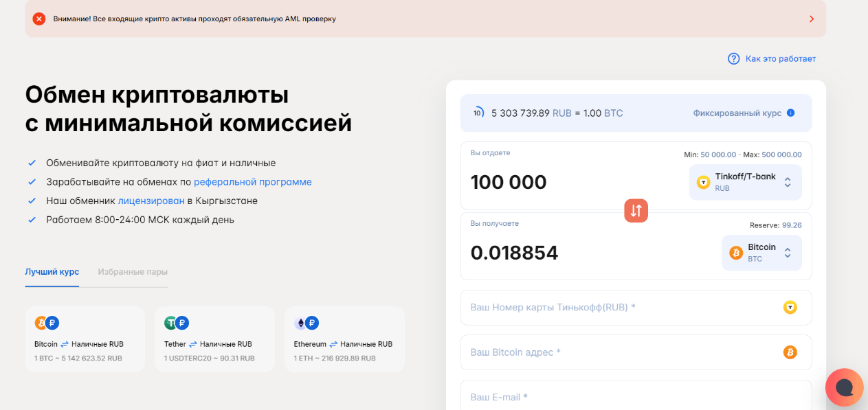Select the Bitcoin to Наличные RUB card

(x=85, y=339)
